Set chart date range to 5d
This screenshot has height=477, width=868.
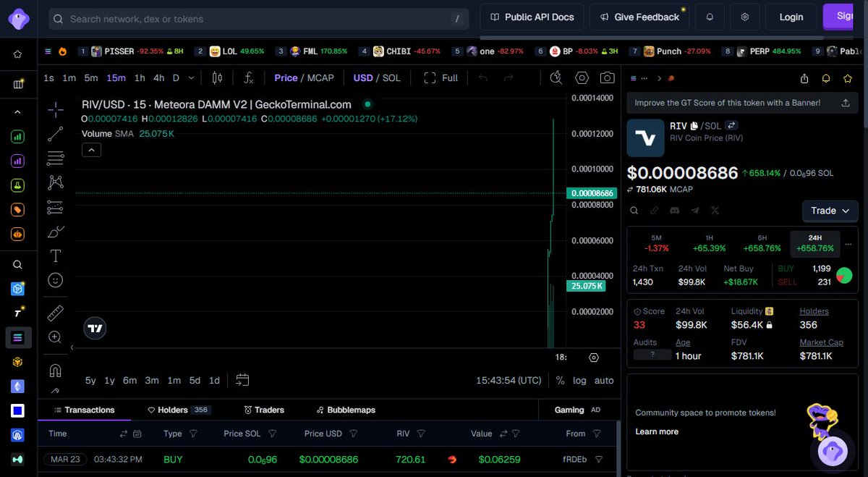pos(195,380)
